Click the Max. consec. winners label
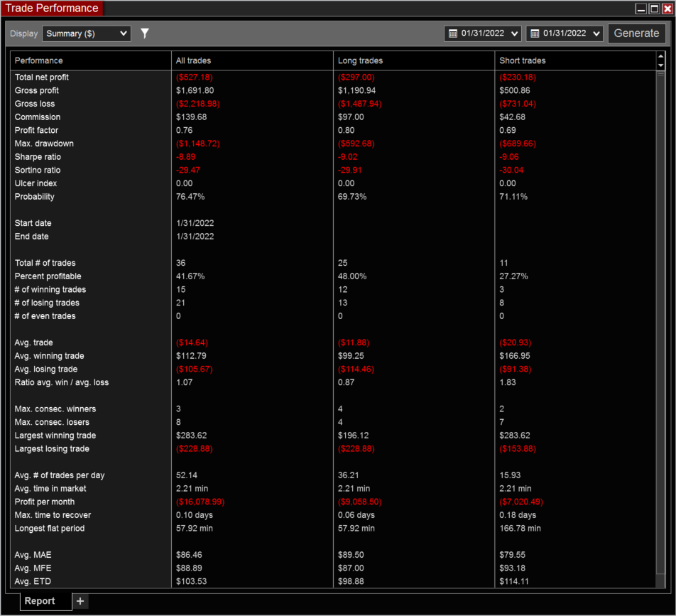This screenshot has height=616, width=676. 55,409
